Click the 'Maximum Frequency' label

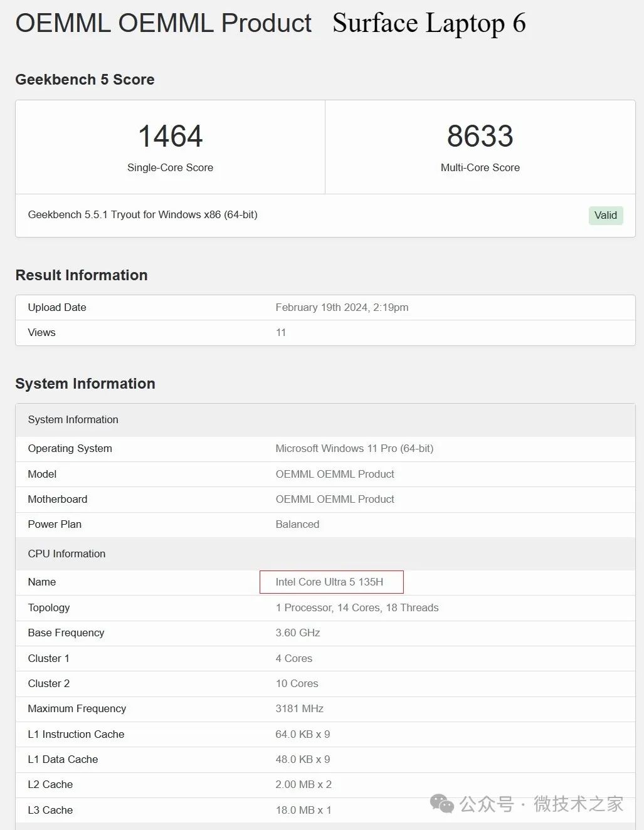click(x=77, y=708)
